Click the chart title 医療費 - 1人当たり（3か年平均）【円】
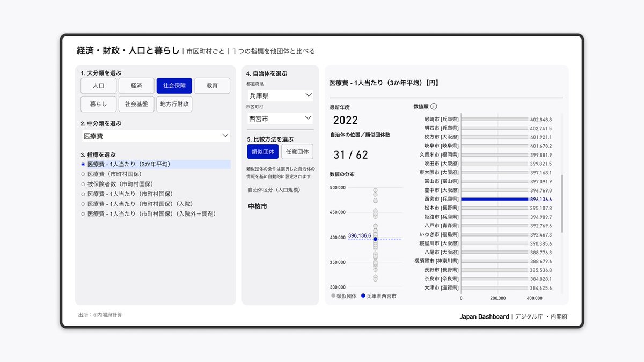644x362 pixels. coord(384,83)
